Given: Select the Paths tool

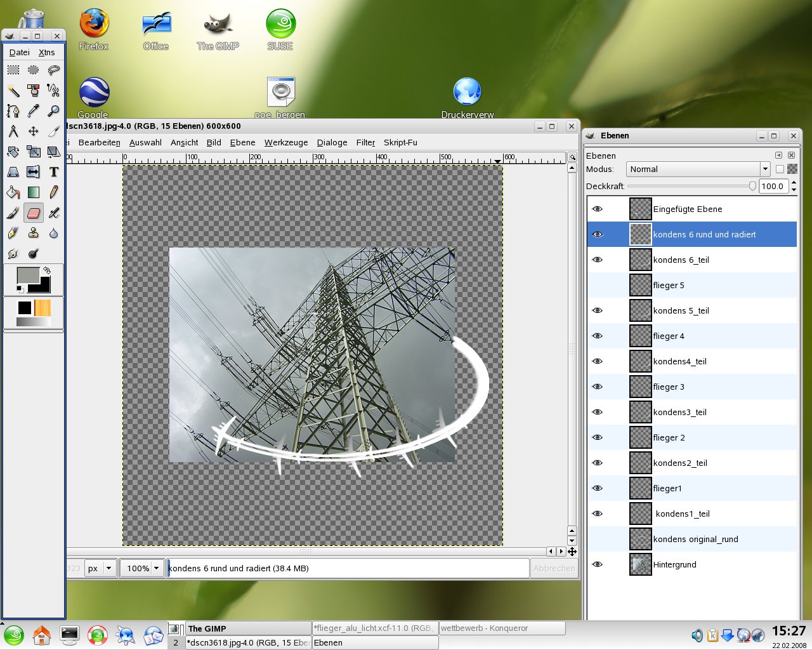Looking at the screenshot, I should (x=13, y=110).
